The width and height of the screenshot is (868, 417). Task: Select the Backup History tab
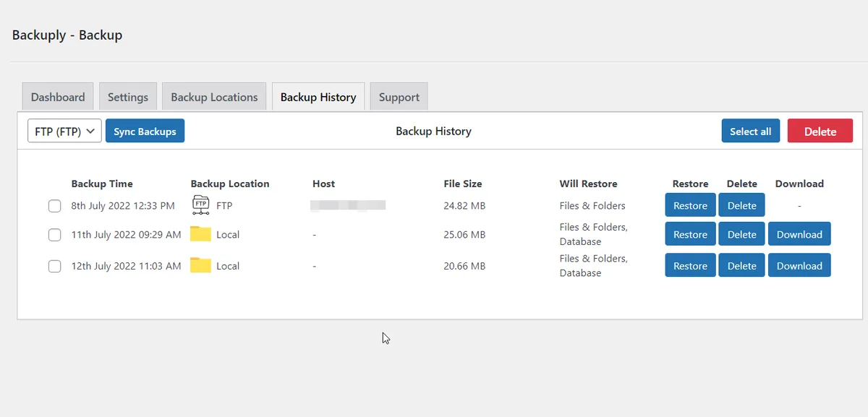click(x=318, y=97)
